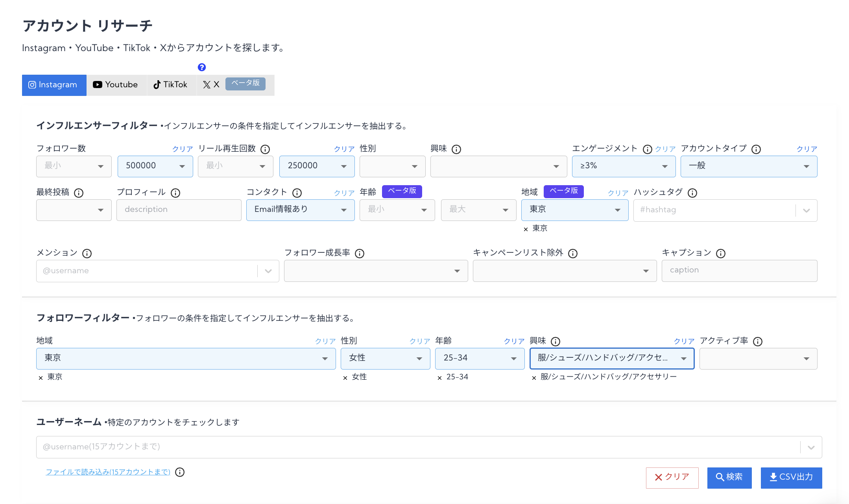Click the info icon next to アクティブ率
This screenshot has height=504, width=849.
tap(758, 341)
